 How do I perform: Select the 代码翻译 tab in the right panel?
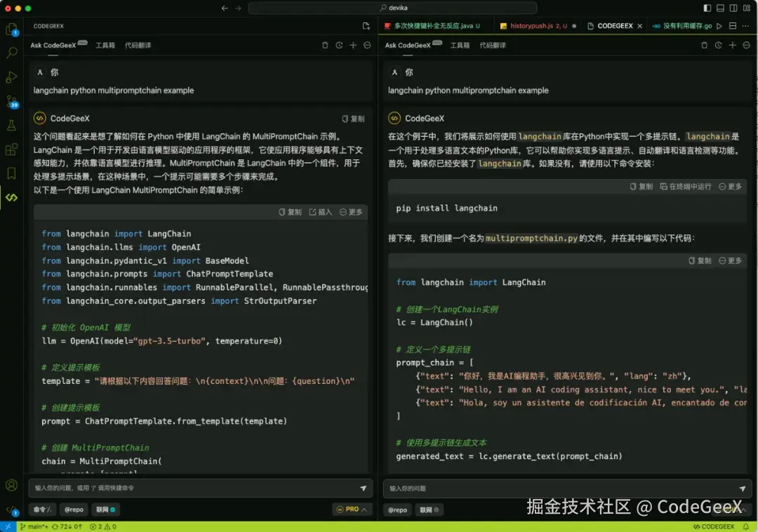tap(493, 46)
